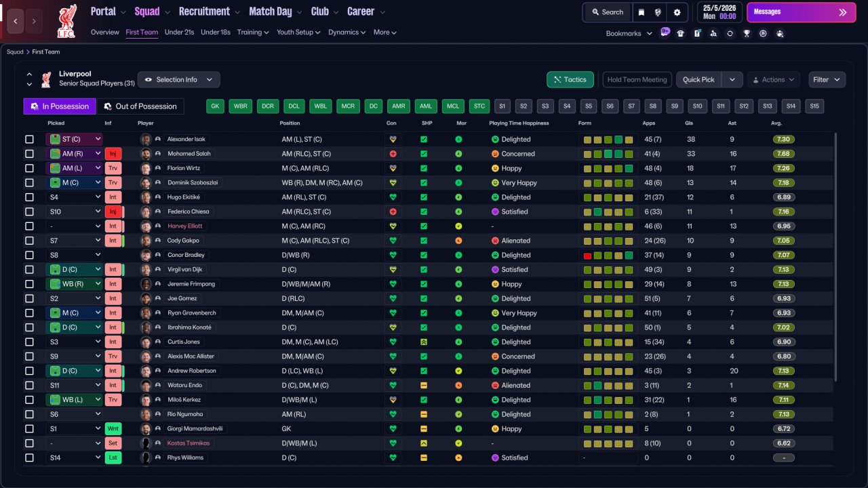Screen dimensions: 868x488
Task: Click the form swatches for Conor Bradley
Action: 608,256
